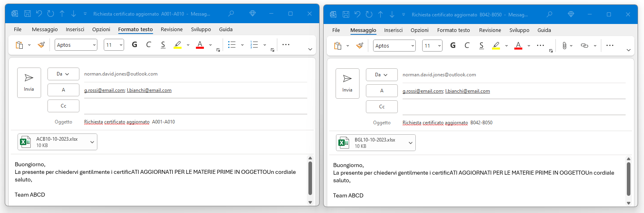644x213 pixels.
Task: Open Guida tab in A001-A010 window
Action: pyautogui.click(x=226, y=29)
